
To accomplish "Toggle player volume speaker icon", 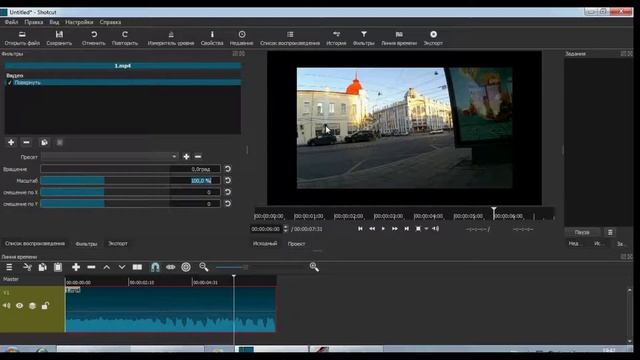I will pos(436,229).
